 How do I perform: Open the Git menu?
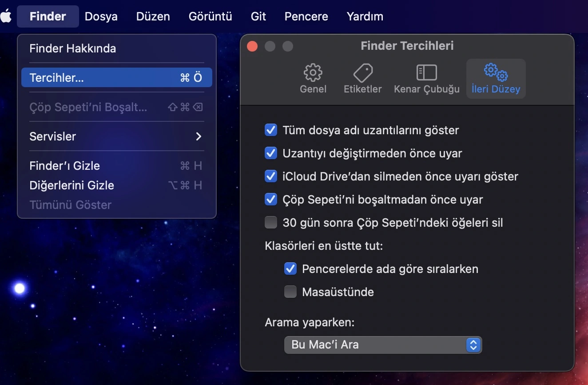point(258,16)
